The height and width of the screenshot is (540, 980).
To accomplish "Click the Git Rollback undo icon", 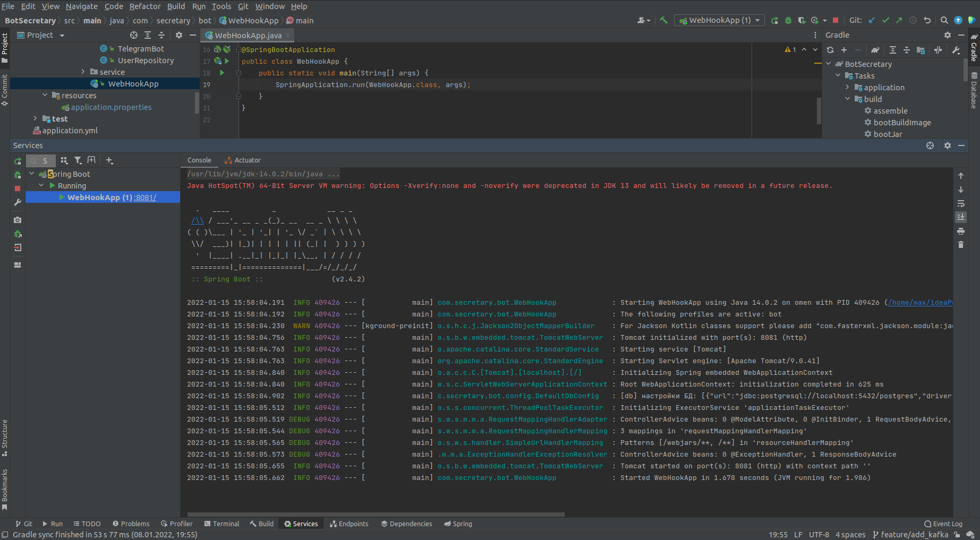I will [927, 20].
